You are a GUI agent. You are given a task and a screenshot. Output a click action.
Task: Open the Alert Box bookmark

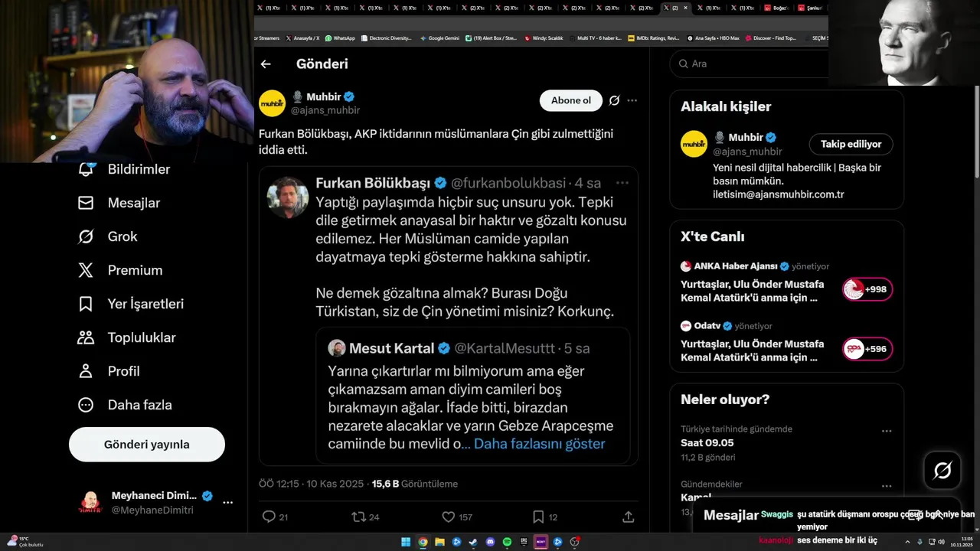pyautogui.click(x=492, y=37)
